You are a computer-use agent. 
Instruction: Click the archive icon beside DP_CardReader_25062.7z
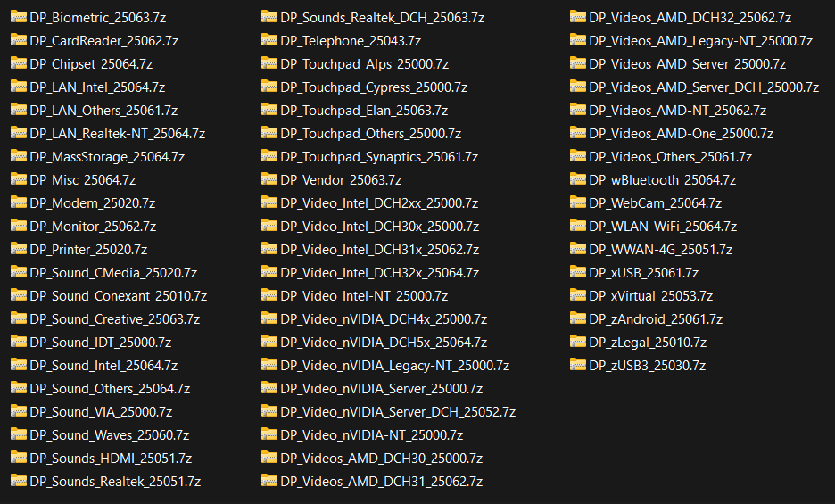(x=19, y=39)
